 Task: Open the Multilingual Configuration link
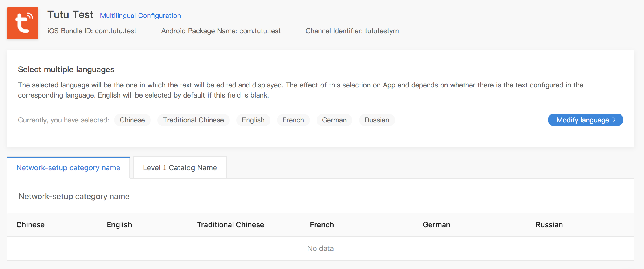(x=141, y=16)
